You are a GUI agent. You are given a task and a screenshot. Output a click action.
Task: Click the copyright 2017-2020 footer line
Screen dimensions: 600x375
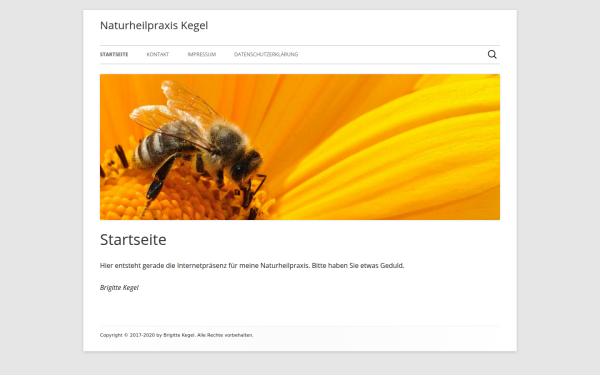176,335
